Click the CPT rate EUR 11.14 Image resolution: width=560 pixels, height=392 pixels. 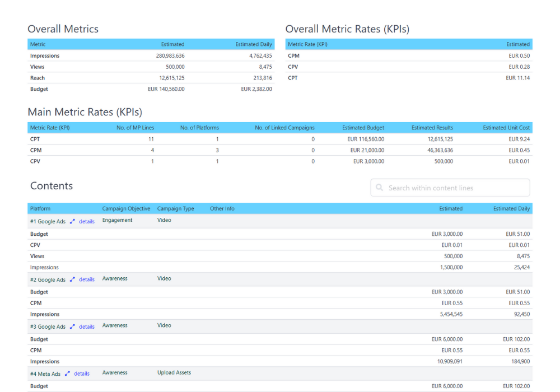pyautogui.click(x=518, y=78)
